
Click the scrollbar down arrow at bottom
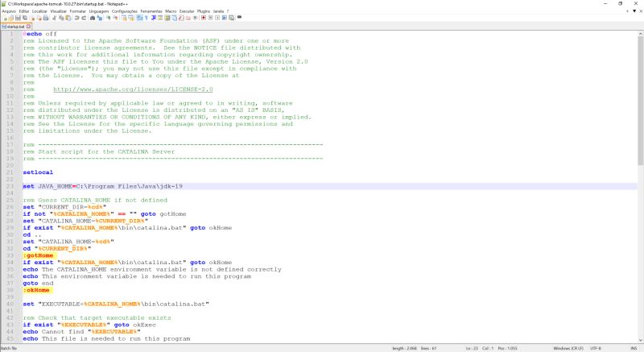click(640, 340)
